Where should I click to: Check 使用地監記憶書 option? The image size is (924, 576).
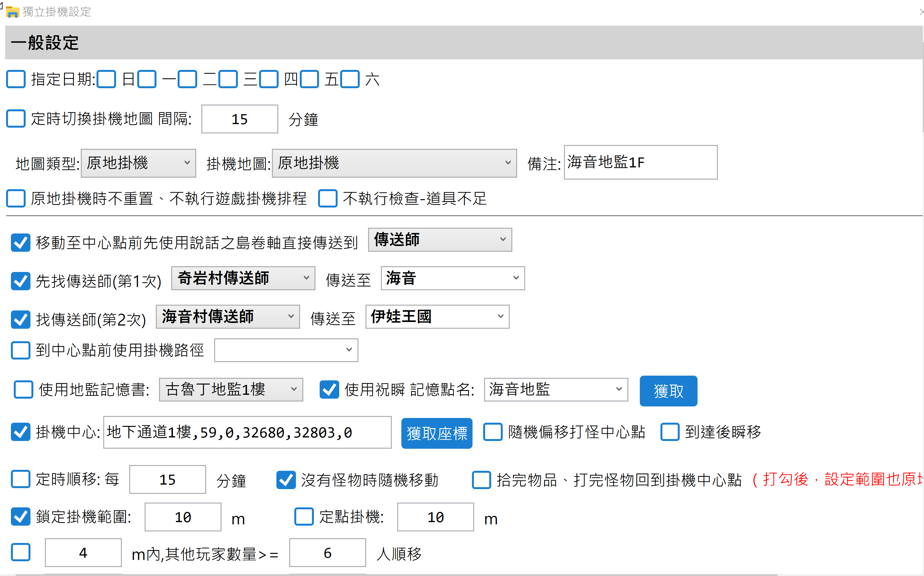click(x=24, y=389)
